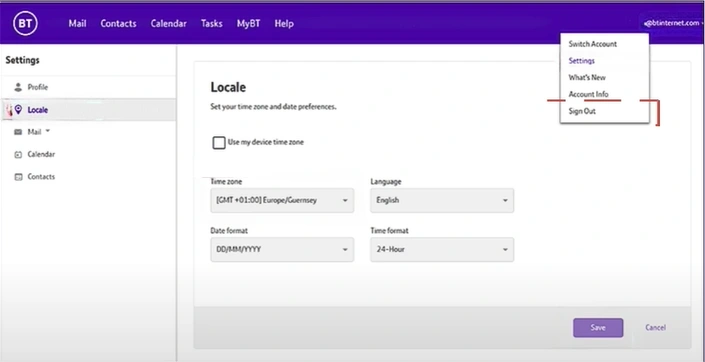Open the Time format dropdown
Image resolution: width=705 pixels, height=362 pixels.
coord(442,250)
